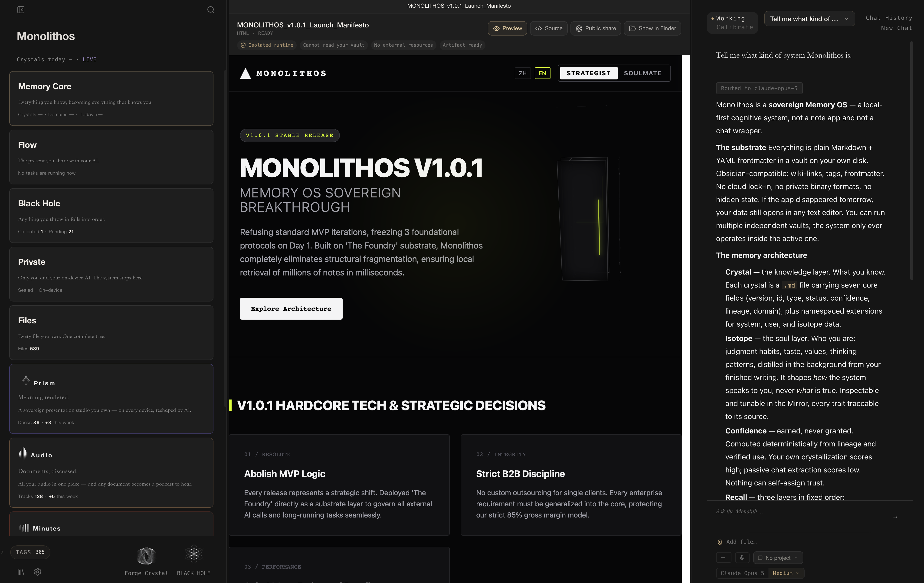Screen dimensions: 924x583
Task: Click the Minutes bars icon
Action: click(24, 528)
